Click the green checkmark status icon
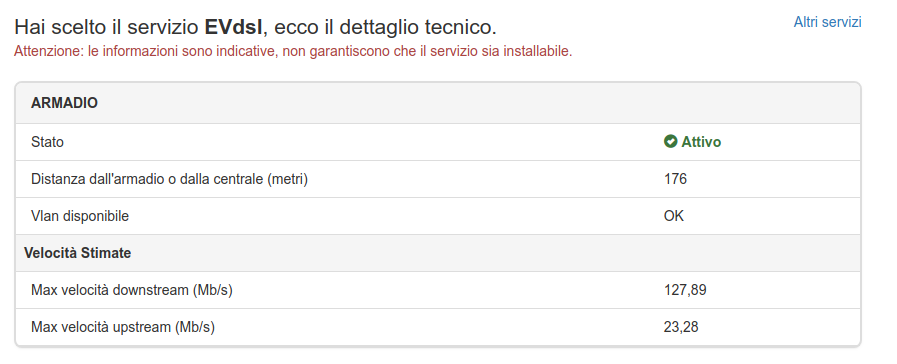The width and height of the screenshot is (897, 364). coord(670,141)
